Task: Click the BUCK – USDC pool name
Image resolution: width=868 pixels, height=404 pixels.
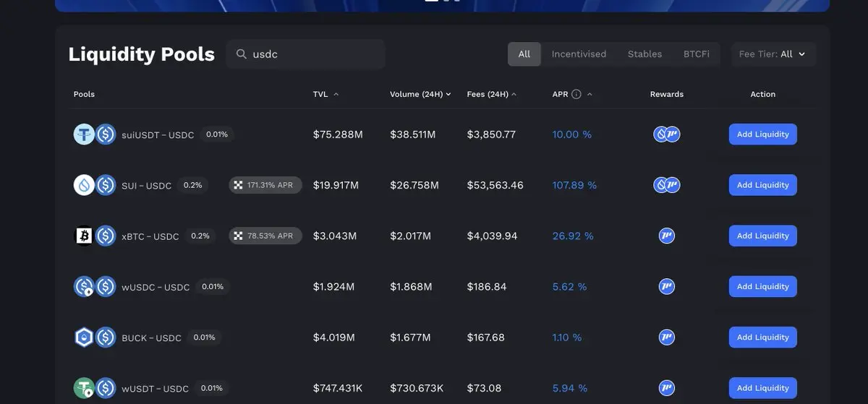Action: click(151, 338)
